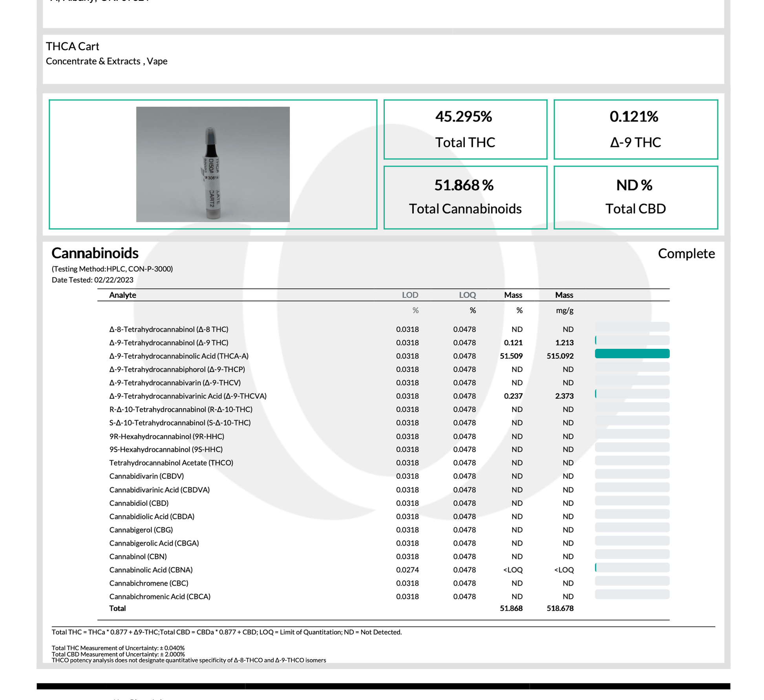
Task: Click THCA-A mass value 515.092
Action: tap(560, 356)
